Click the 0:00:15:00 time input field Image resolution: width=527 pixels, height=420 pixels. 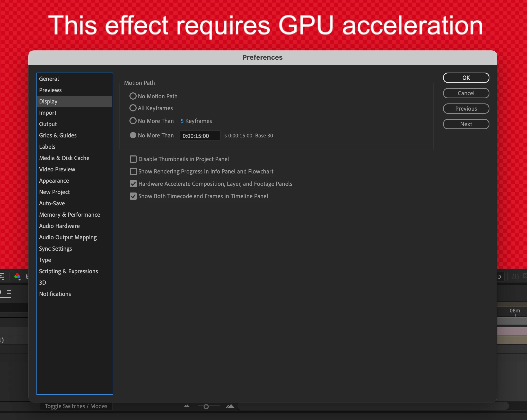tap(200, 136)
